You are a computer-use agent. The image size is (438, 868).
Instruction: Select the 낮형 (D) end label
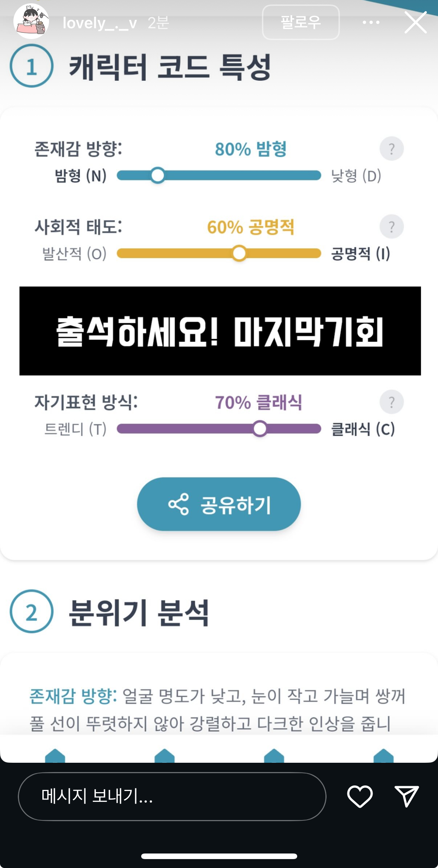click(x=356, y=176)
